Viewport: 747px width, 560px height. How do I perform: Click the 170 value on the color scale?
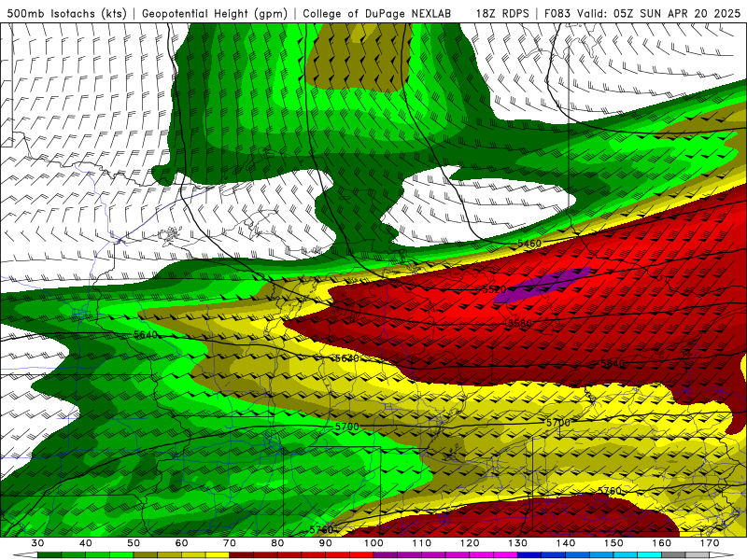point(710,543)
